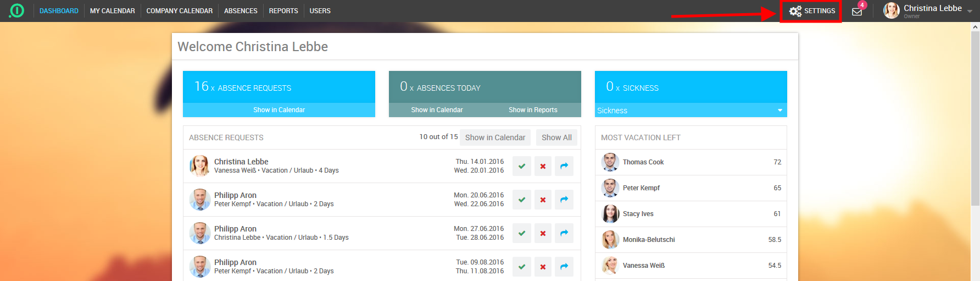The image size is (980, 281).
Task: Open the mail notifications envelope icon
Action: click(x=857, y=12)
